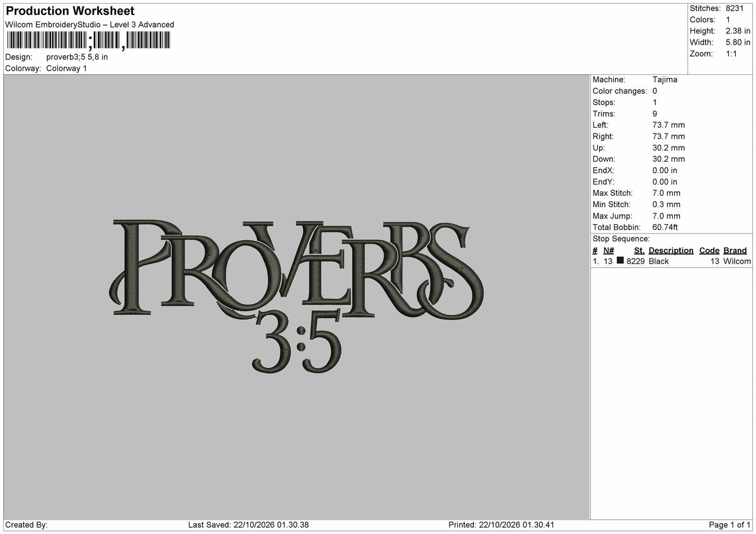Click the Created By label
This screenshot has width=756, height=534.
pos(26,525)
